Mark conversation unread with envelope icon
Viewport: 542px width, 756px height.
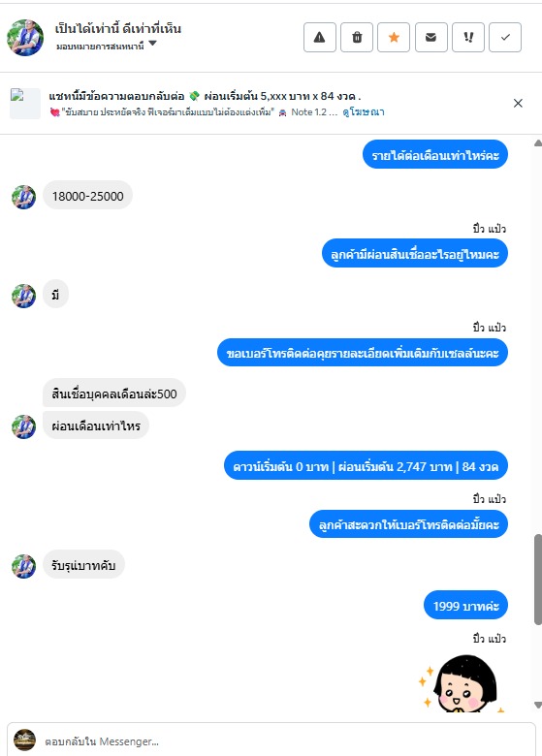coord(431,37)
